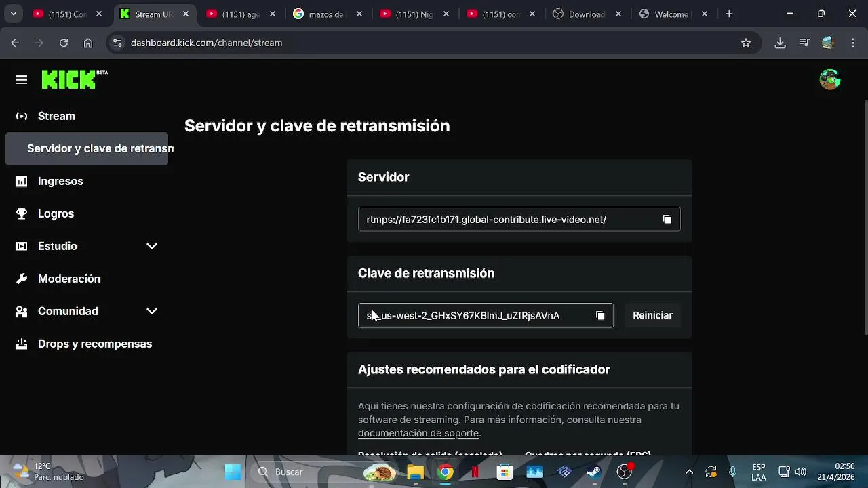Switch to the mazos de Google tab

pos(328,14)
